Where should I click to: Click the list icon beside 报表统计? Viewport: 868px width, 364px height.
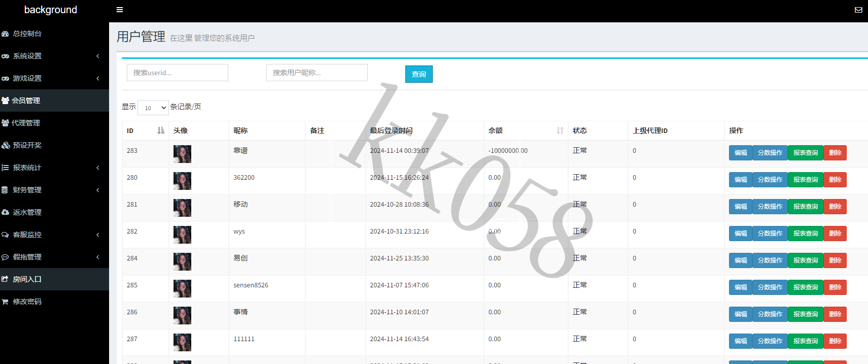click(x=5, y=168)
